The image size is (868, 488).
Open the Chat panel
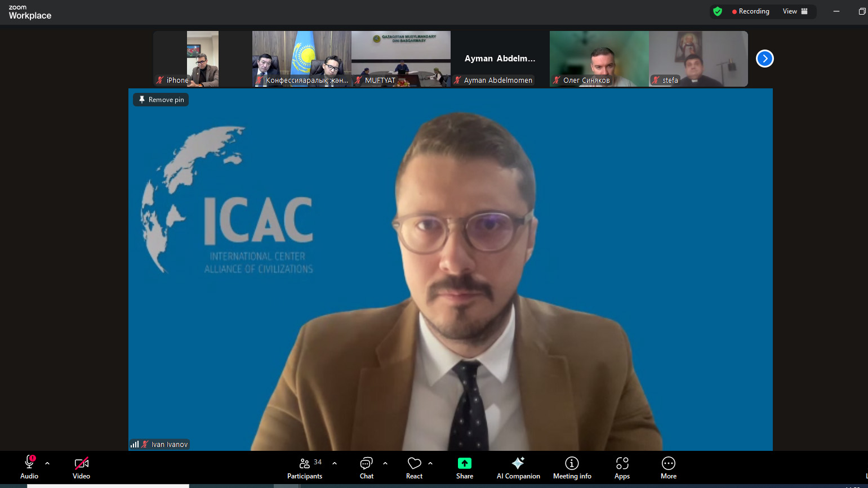point(366,468)
